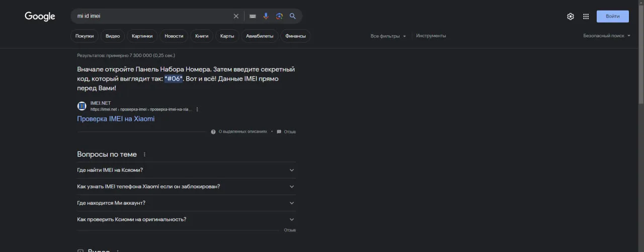Click О выделенных описаниях link
Viewport: 644px width, 252px height.
tap(243, 132)
